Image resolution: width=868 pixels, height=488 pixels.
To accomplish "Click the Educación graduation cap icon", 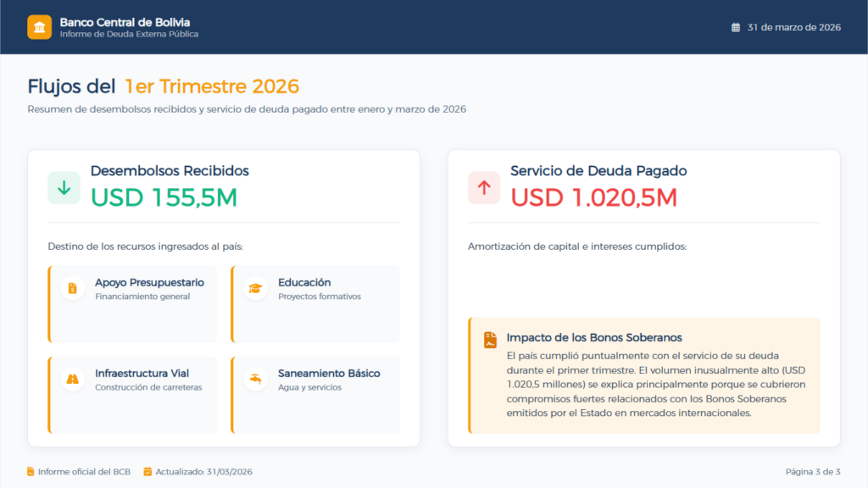I will (255, 288).
